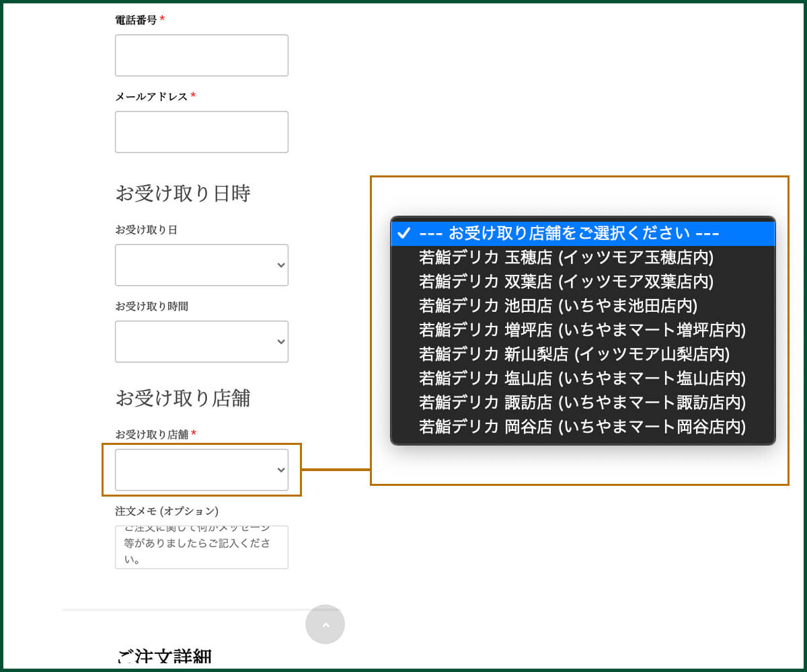Screen dimensions: 807x672
Task: Choose 若鮨デリカ 玉穂店 from the list
Action: point(566,257)
